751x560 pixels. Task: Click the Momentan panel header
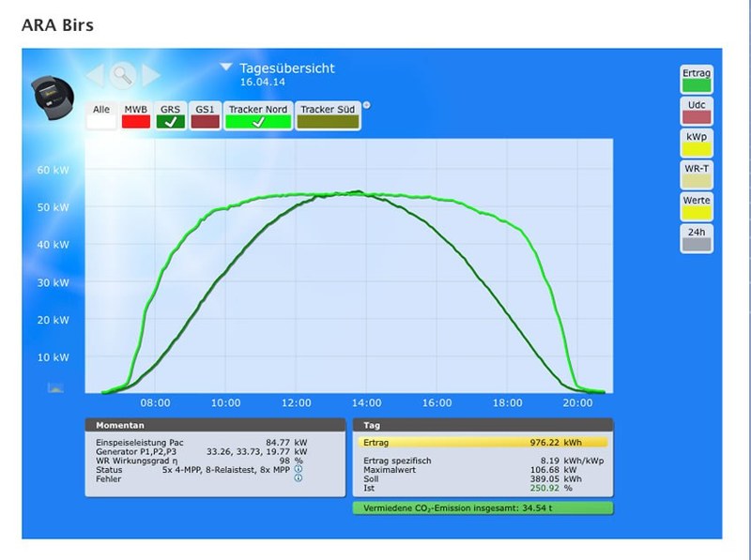[215, 425]
